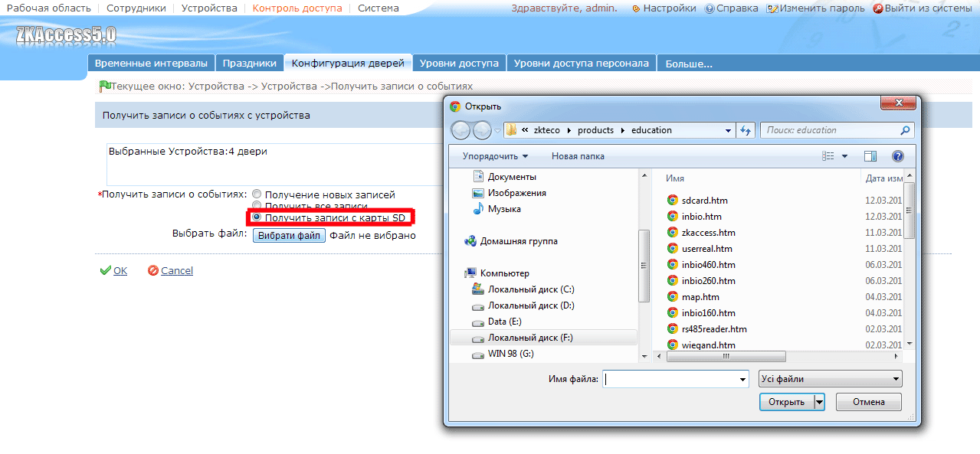Click the Настройки settings icon in header
Viewport: 980px width, 454px height.
click(x=636, y=8)
